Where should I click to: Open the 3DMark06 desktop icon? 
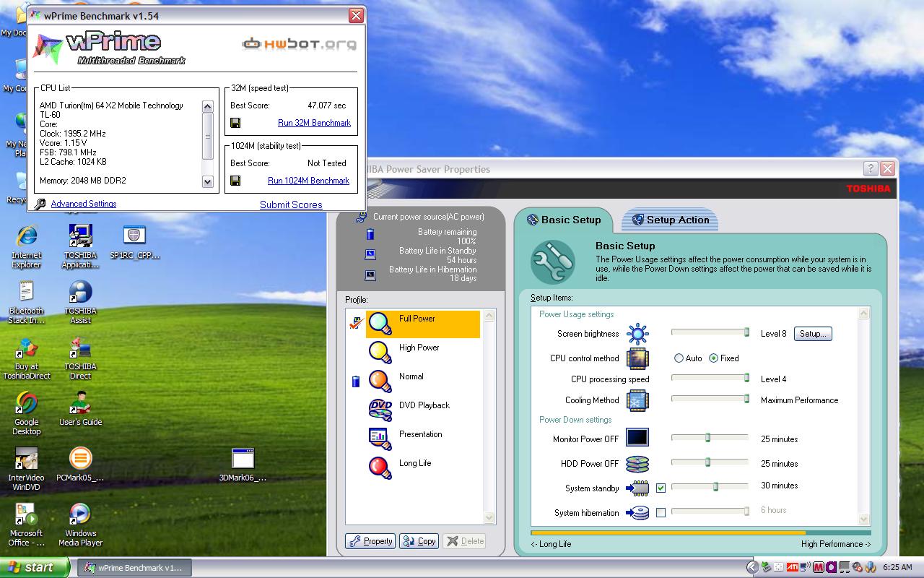pos(243,465)
